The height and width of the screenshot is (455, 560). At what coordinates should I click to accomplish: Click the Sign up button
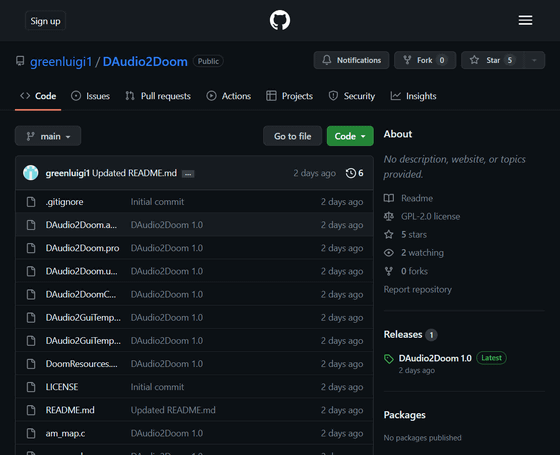(45, 21)
